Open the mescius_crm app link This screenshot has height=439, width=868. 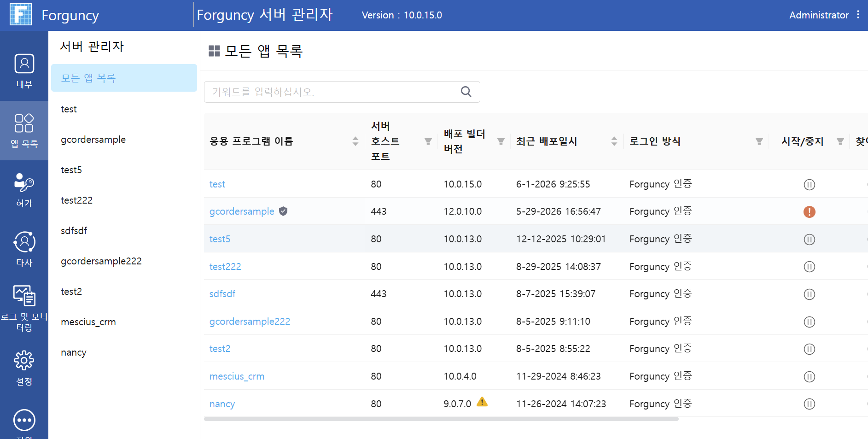(x=237, y=376)
